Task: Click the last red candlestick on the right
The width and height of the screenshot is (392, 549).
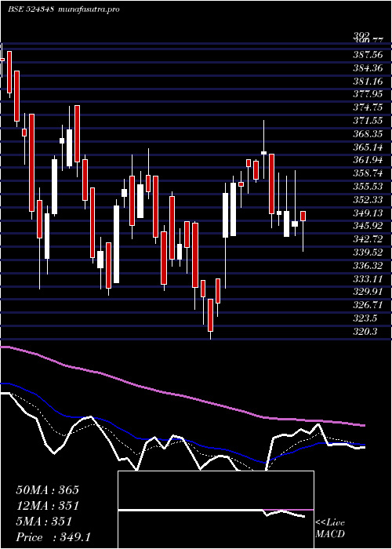Action: (x=303, y=216)
